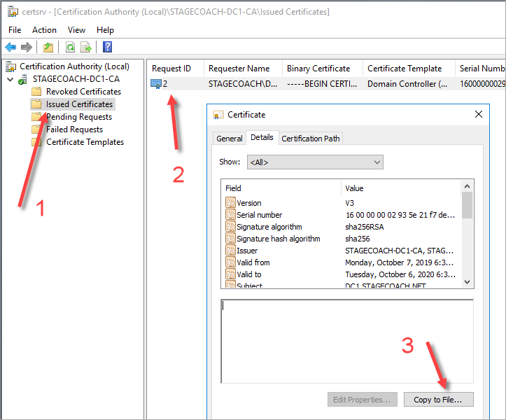Screen dimensions: 506x420
Task: Open the Action menu
Action: (44, 30)
